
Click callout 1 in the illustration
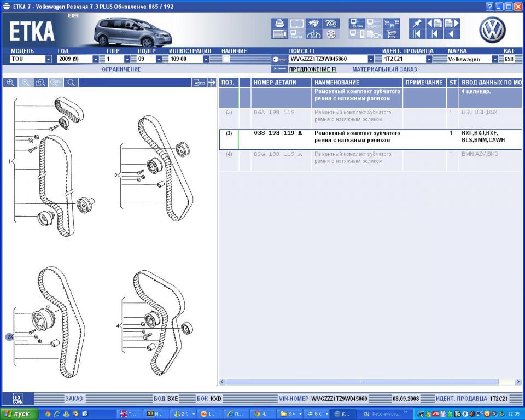click(x=10, y=161)
